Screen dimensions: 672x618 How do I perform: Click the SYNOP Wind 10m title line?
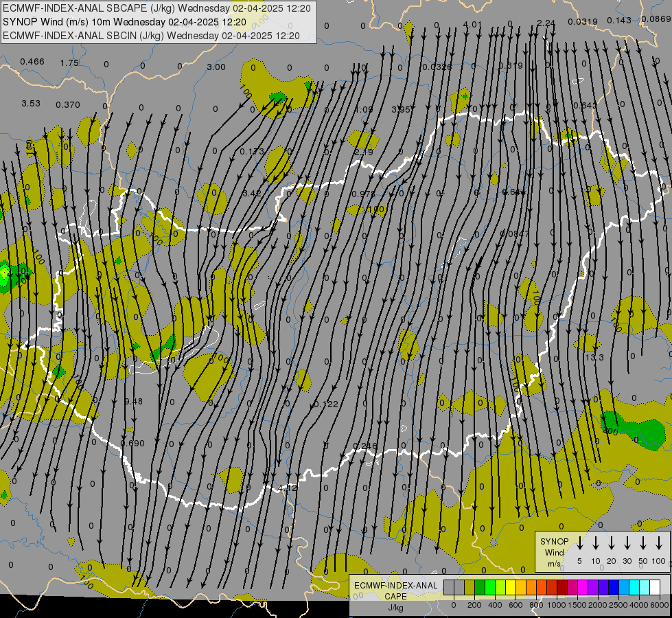[x=124, y=22]
